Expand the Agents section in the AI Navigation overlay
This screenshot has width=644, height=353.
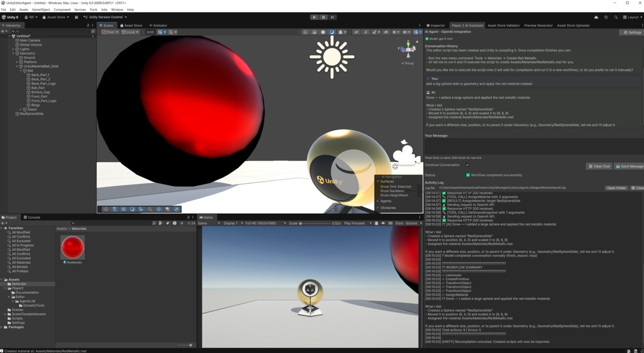click(378, 201)
